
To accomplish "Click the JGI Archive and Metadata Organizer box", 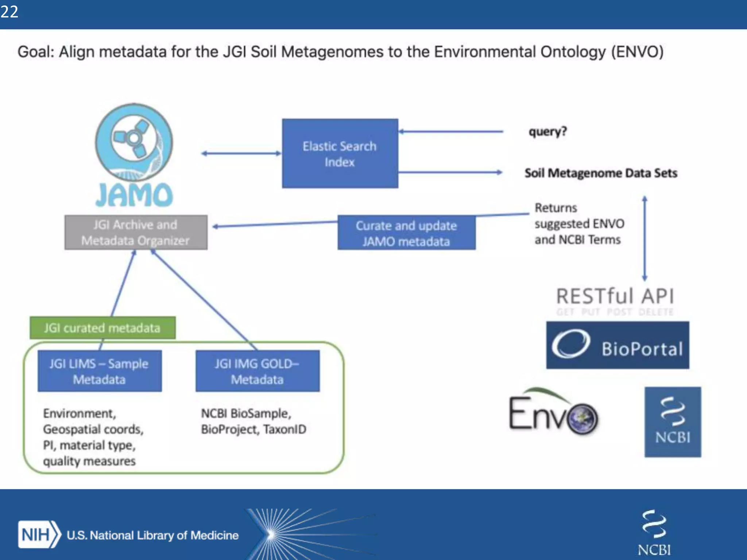I will (x=136, y=233).
